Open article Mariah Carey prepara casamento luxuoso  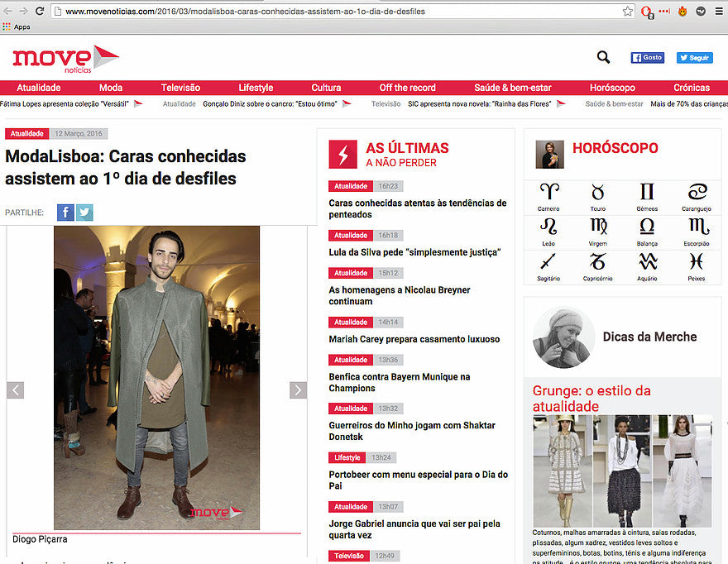pyautogui.click(x=414, y=339)
